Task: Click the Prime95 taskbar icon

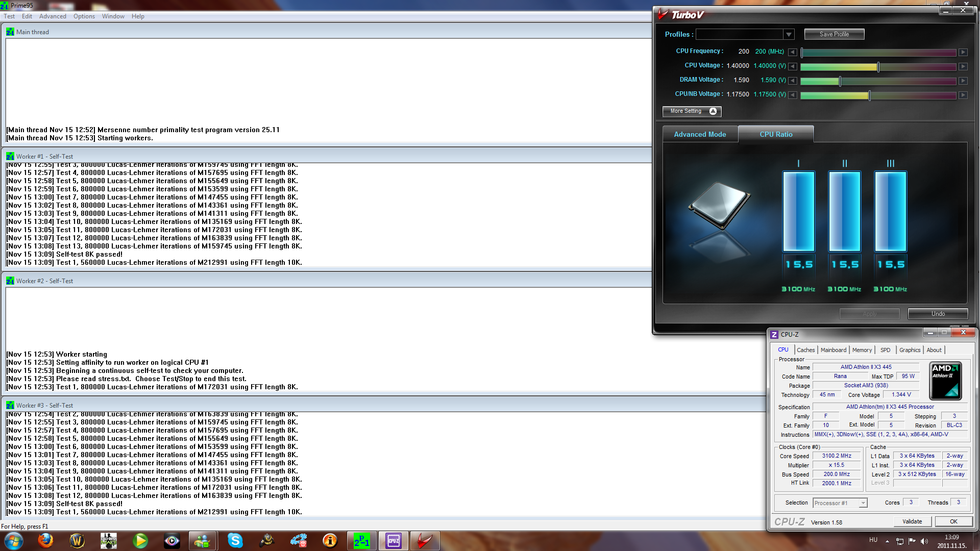Action: click(x=362, y=540)
